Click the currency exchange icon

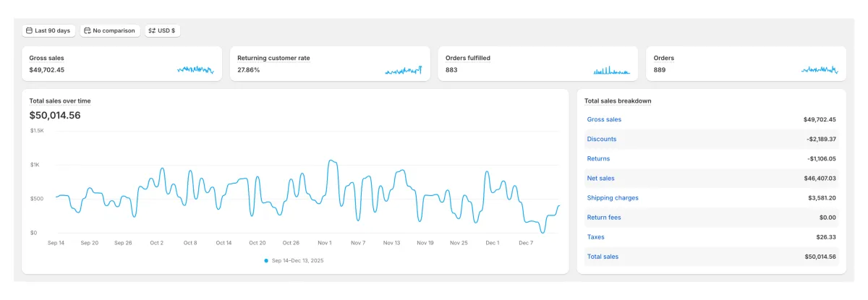point(152,31)
